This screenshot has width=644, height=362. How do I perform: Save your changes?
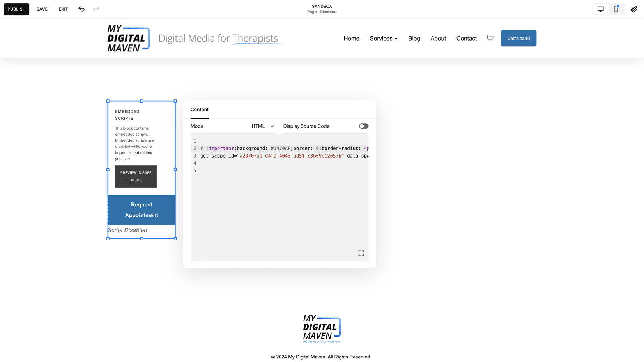[x=42, y=9]
